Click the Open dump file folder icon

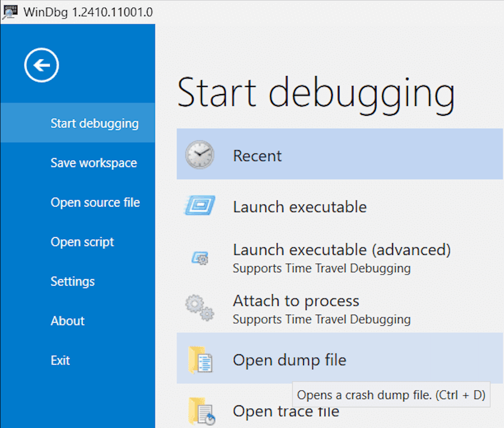pyautogui.click(x=200, y=360)
